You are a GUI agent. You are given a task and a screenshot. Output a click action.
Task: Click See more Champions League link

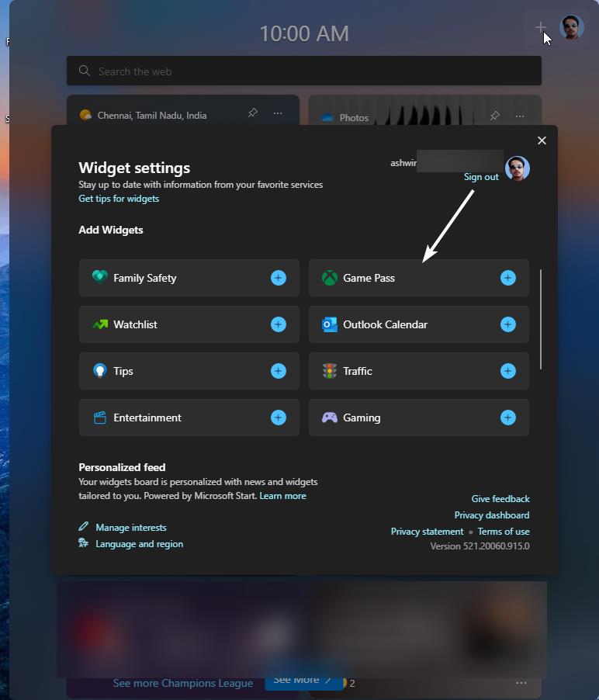tap(183, 683)
